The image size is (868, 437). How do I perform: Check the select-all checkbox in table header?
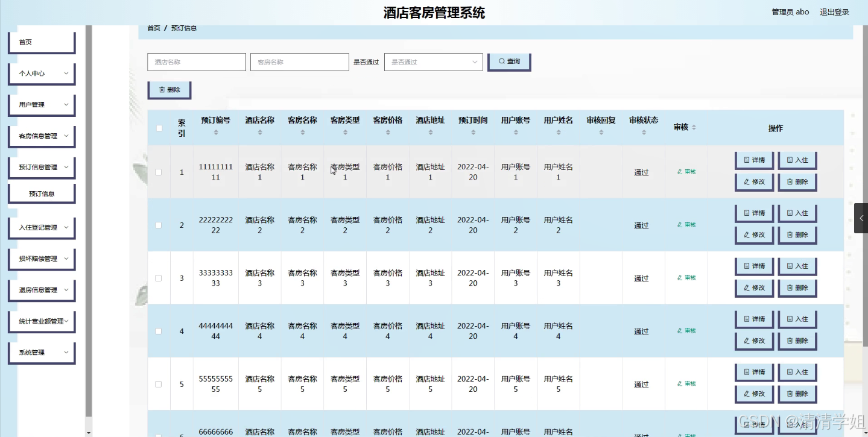click(x=159, y=127)
